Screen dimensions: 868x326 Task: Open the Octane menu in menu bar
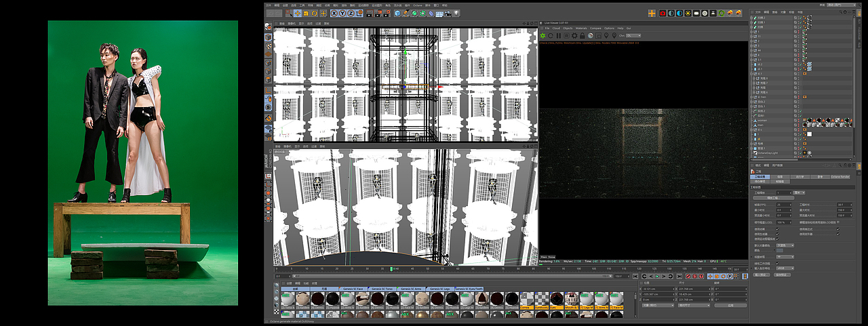(418, 5)
